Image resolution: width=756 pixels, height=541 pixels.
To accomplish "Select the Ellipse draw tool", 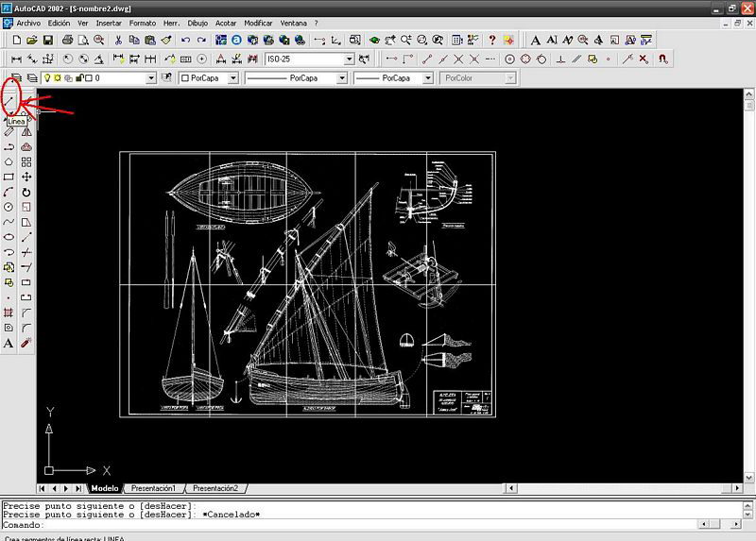I will (9, 237).
